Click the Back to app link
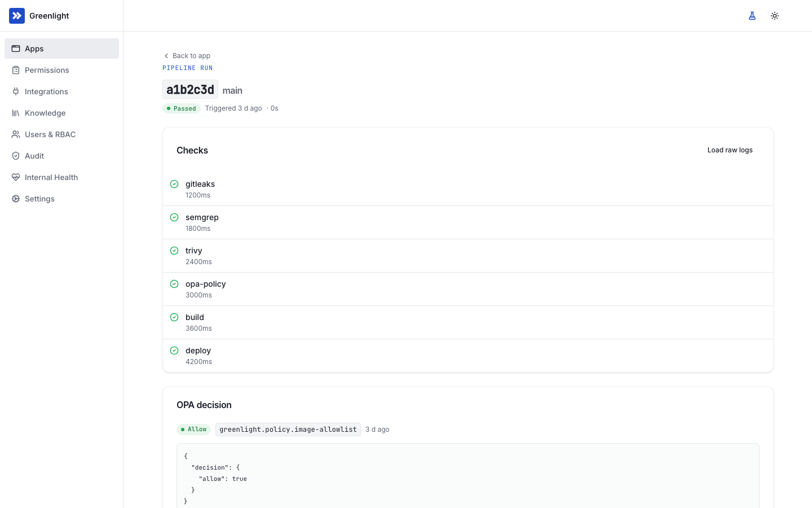Viewport: 812px width, 508px height. click(187, 56)
